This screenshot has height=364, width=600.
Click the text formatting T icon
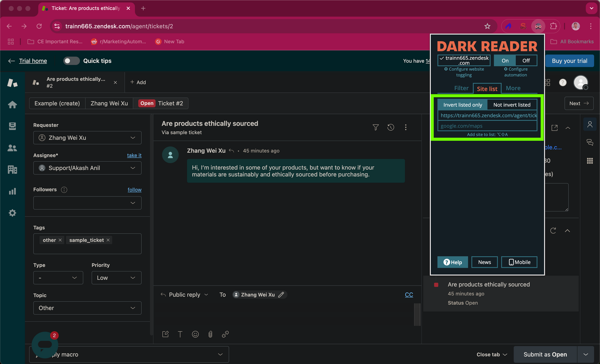coord(180,334)
